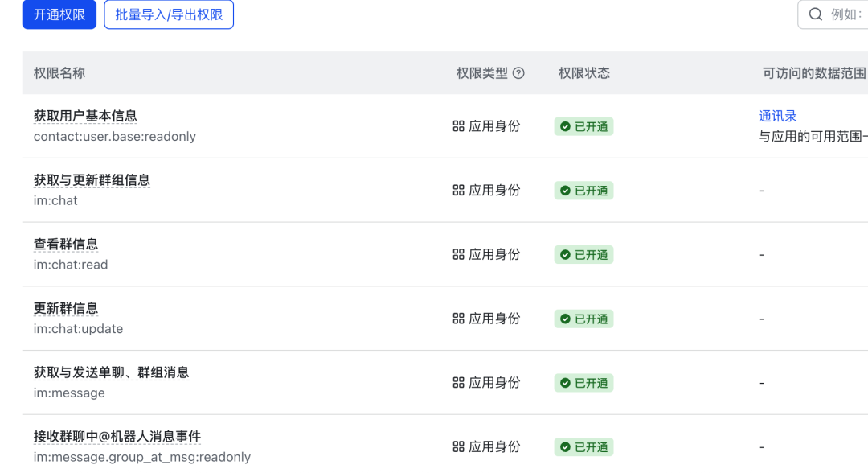Open 获取与发送单聊、群组消息 permission details
Screen dimensions: 868x473
coord(111,372)
